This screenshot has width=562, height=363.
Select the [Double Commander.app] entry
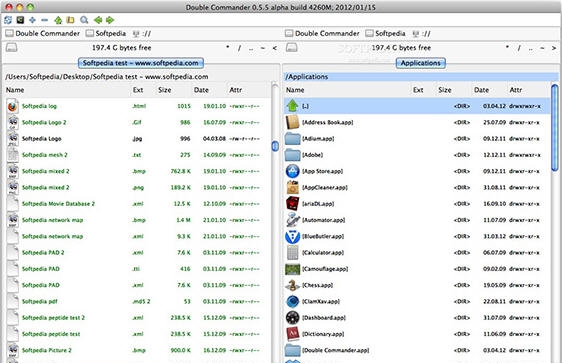(x=417, y=350)
